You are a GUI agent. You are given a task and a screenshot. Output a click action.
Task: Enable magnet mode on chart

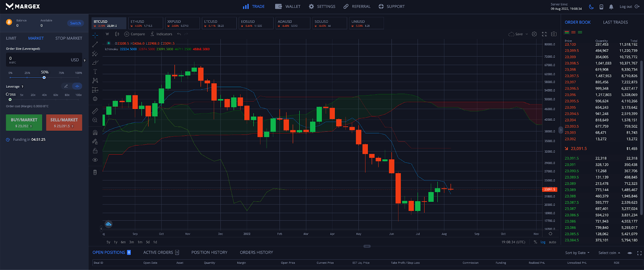coord(95,132)
